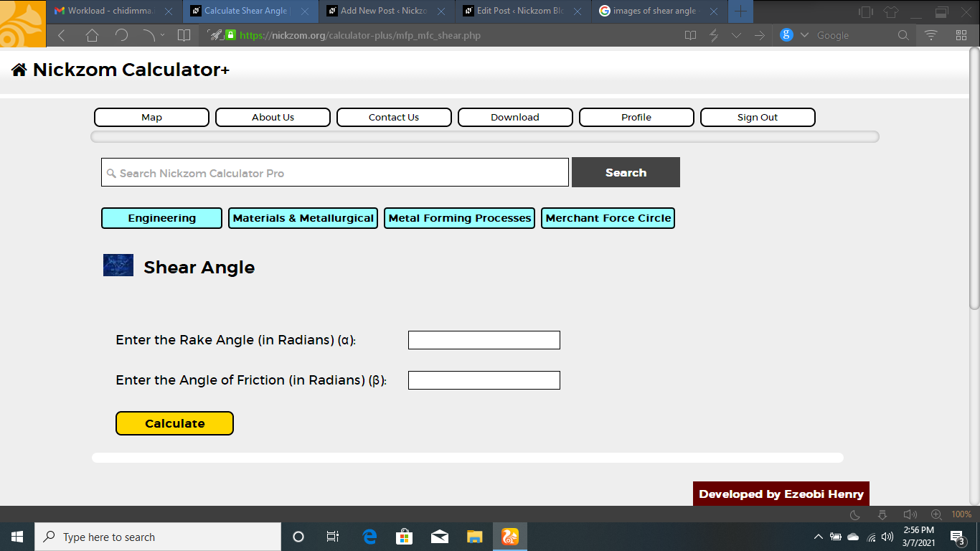Open the t-shirt skin icon
The width and height of the screenshot is (980, 551).
[891, 11]
